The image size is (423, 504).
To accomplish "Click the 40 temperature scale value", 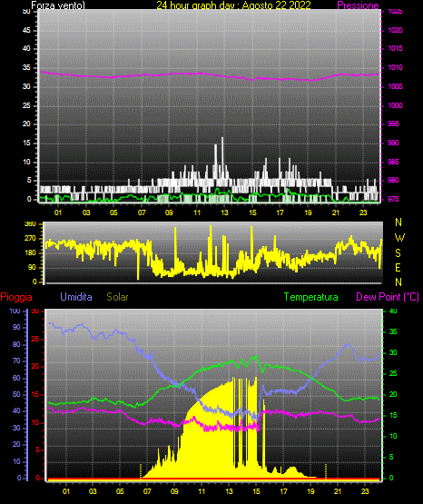I will coord(393,311).
